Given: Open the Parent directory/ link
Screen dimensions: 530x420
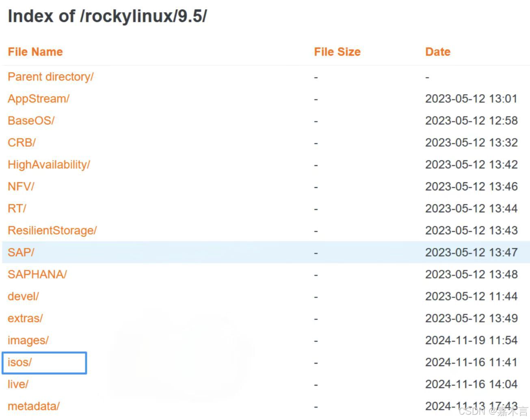Looking at the screenshot, I should pyautogui.click(x=50, y=77).
